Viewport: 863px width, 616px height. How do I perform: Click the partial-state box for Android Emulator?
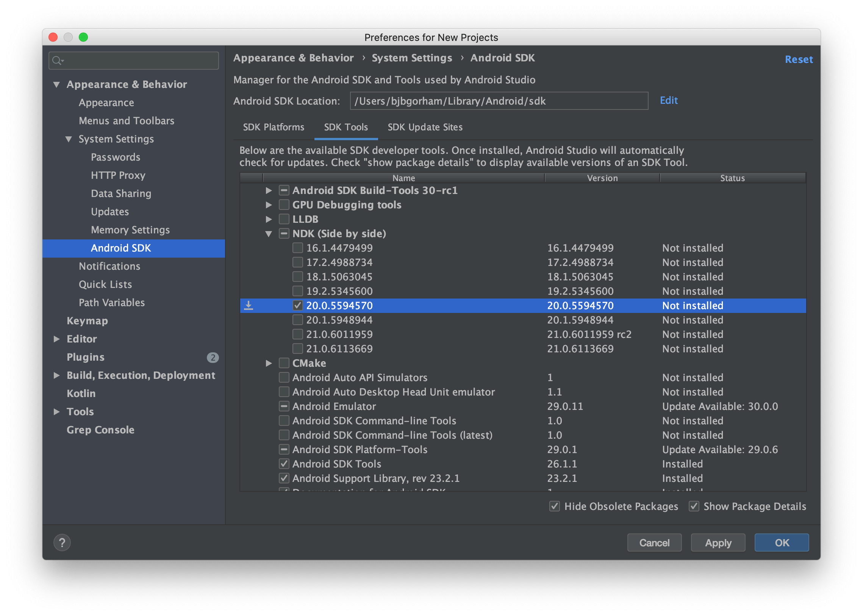[284, 406]
